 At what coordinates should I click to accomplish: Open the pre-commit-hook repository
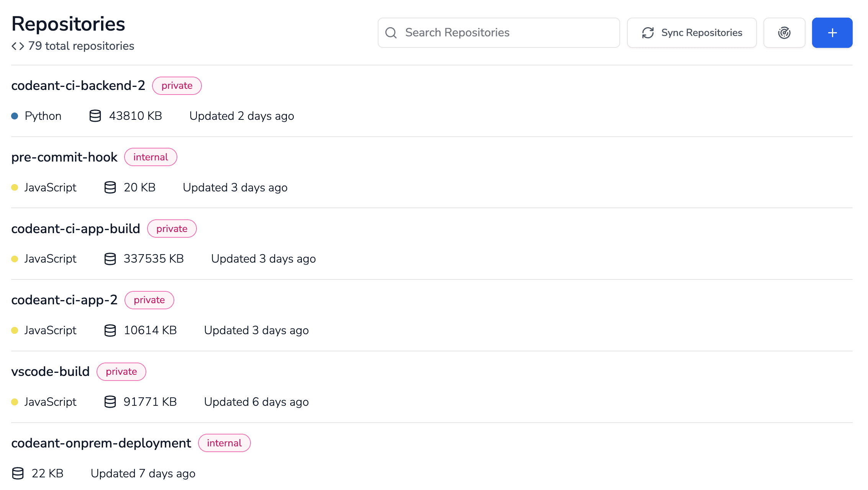[x=64, y=157]
